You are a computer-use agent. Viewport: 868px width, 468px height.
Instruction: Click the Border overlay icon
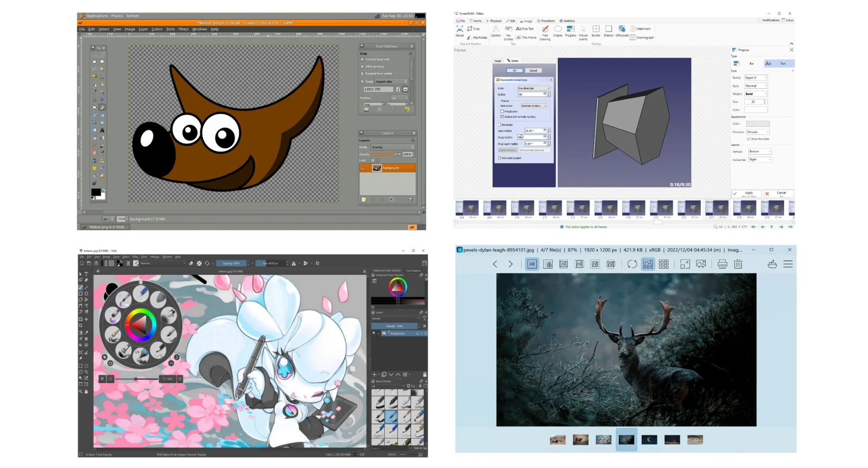pyautogui.click(x=596, y=31)
